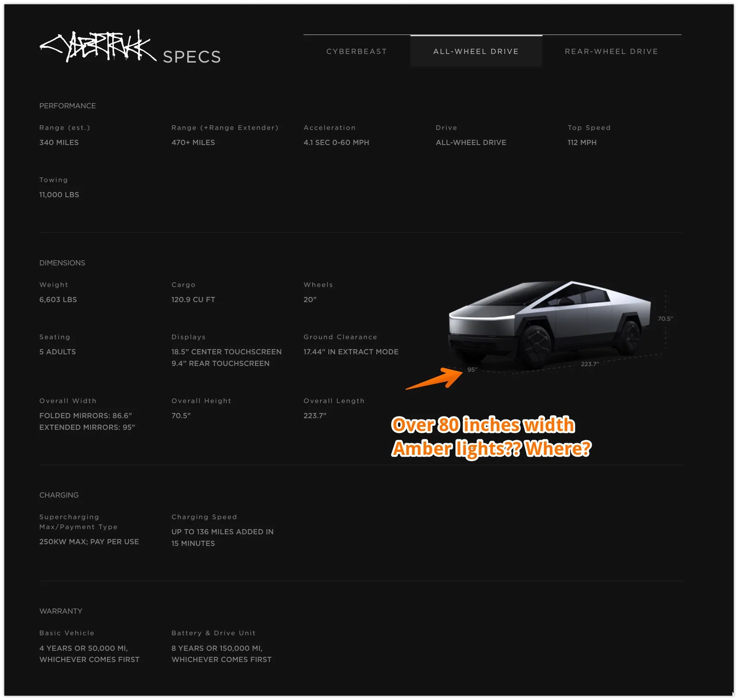Click the SPECS heading text

point(192,57)
